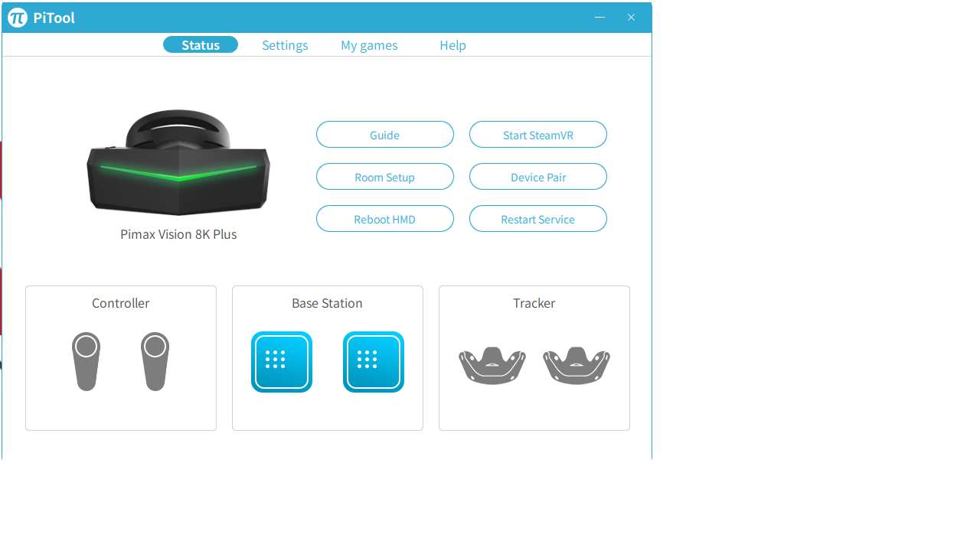980x551 pixels.
Task: Select the right controller icon
Action: pos(155,361)
